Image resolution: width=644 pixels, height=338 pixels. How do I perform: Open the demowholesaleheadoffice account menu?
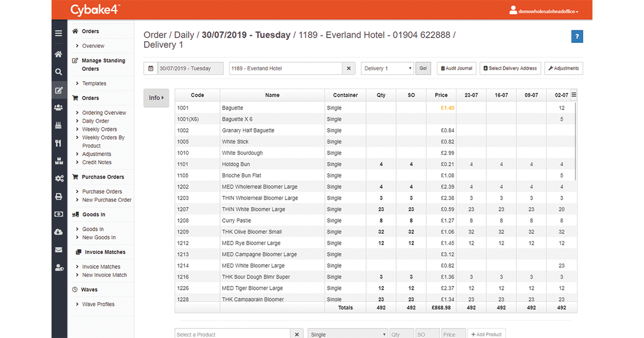click(x=544, y=10)
